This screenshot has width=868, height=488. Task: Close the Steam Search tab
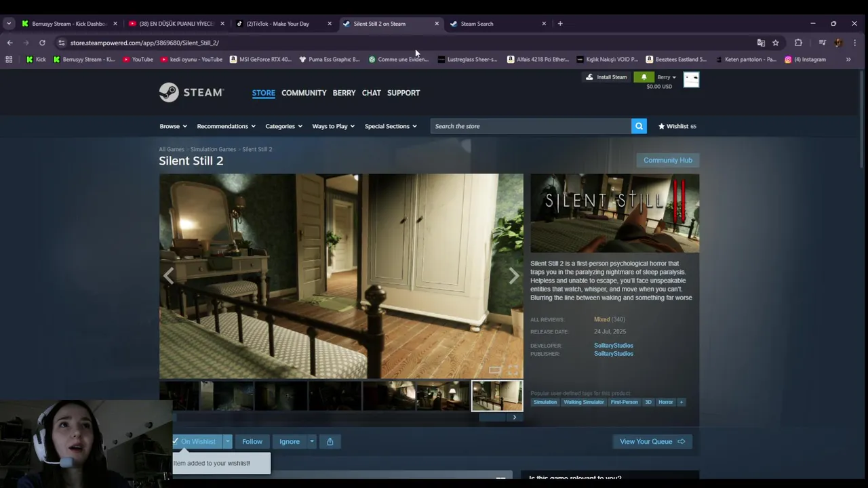click(544, 24)
